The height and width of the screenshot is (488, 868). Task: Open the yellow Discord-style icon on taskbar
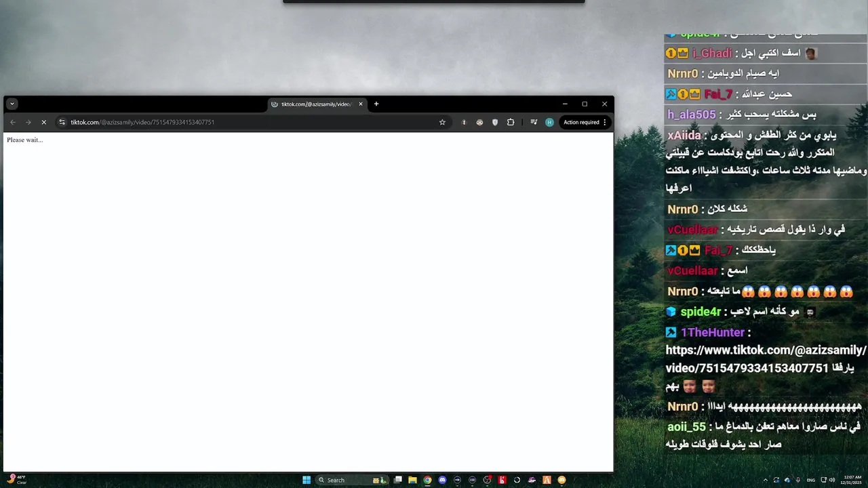tap(561, 480)
